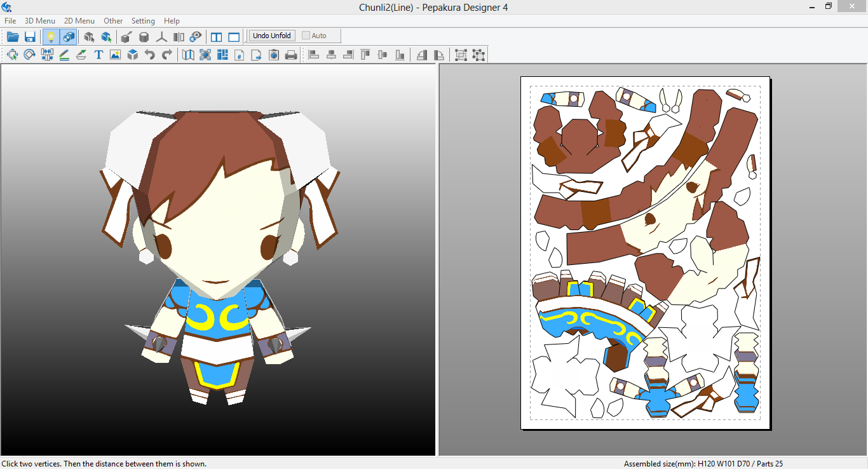Click the page with blue arrow export icon
Screen dimensions: 868x469
[257, 55]
